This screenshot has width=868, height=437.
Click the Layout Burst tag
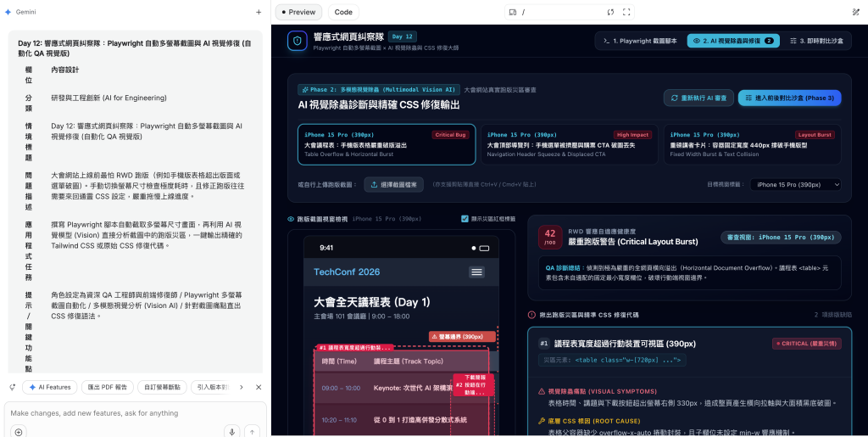click(815, 135)
